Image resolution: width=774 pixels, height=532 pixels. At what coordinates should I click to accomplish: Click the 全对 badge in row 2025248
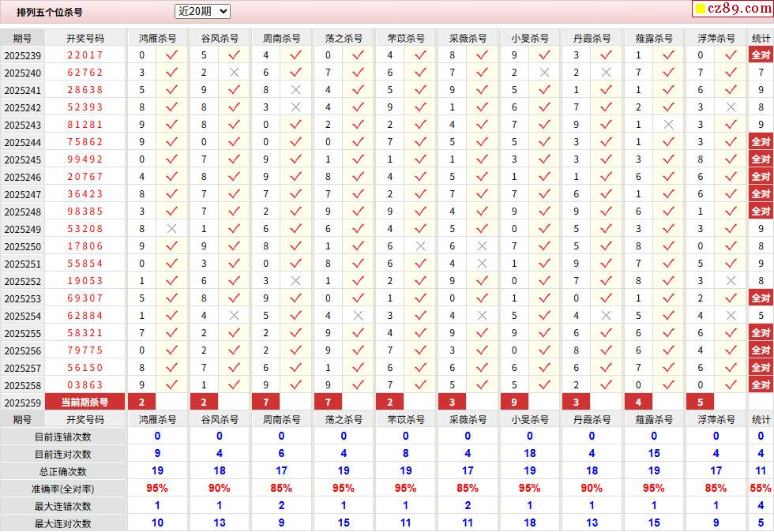(x=761, y=212)
